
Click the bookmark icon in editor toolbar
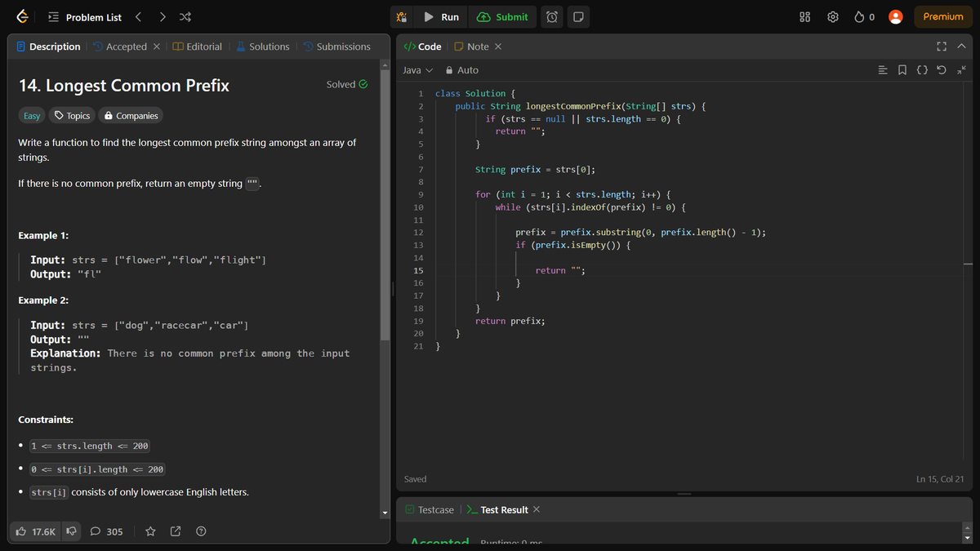pos(902,70)
